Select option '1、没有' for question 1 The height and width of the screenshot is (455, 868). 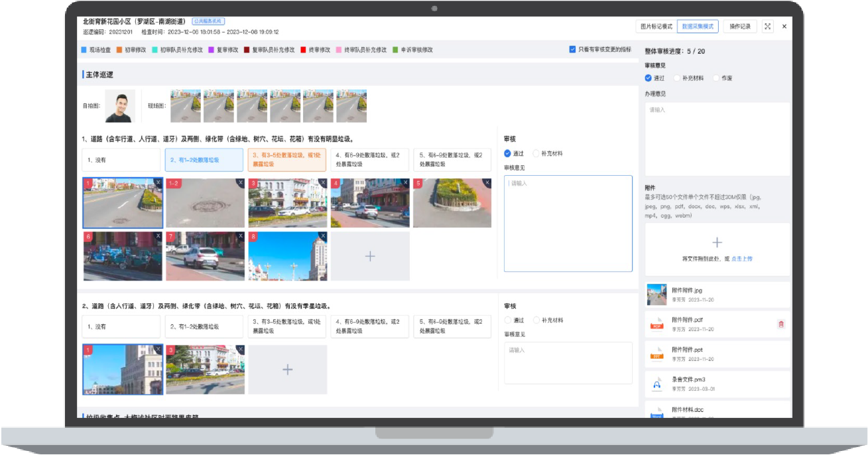pos(121,160)
